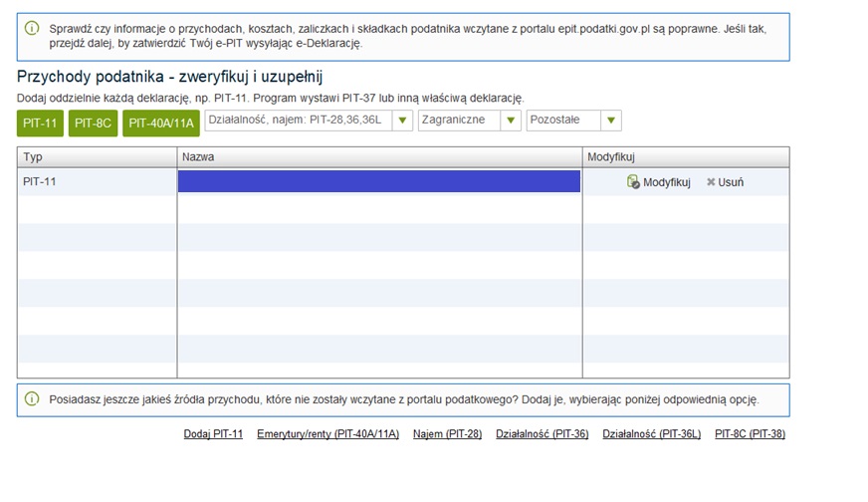
Task: Delete the PIT-11 entry with Usuń
Action: [725, 182]
